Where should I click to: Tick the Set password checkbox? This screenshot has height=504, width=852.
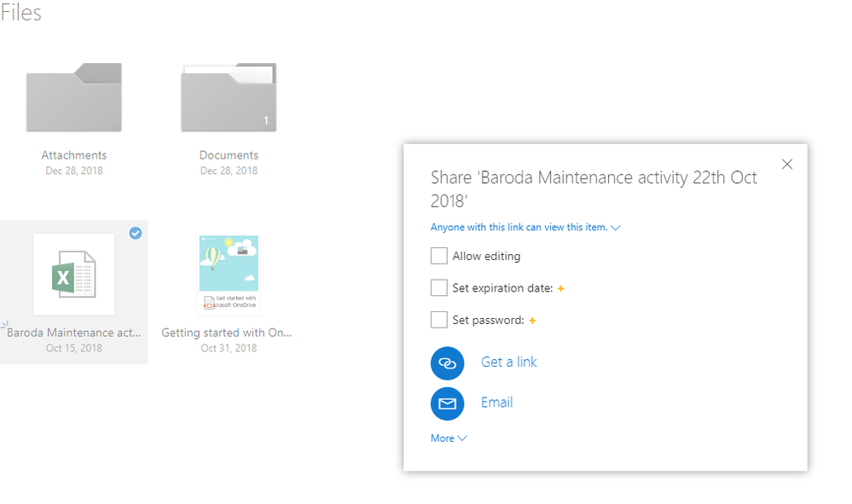coord(439,321)
